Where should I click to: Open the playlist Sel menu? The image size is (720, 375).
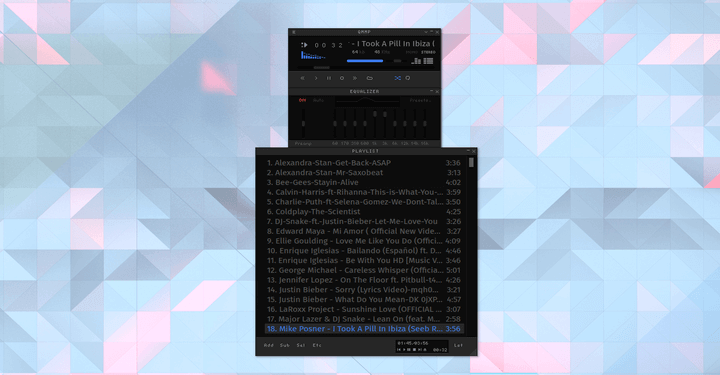tap(301, 345)
